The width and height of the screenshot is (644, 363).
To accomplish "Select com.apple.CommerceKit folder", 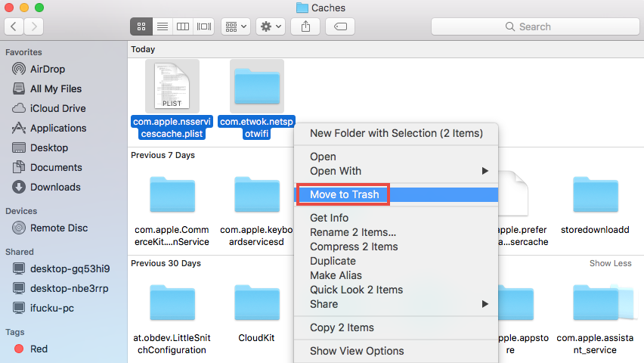I will pos(172,194).
